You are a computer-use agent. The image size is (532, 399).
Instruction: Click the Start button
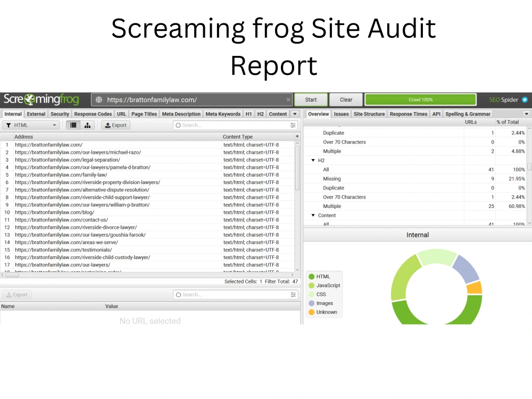tap(311, 100)
